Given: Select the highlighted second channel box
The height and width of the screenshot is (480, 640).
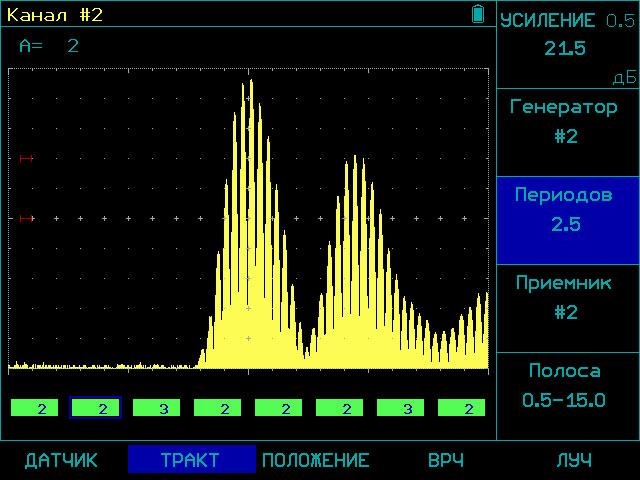Looking at the screenshot, I should [x=95, y=408].
